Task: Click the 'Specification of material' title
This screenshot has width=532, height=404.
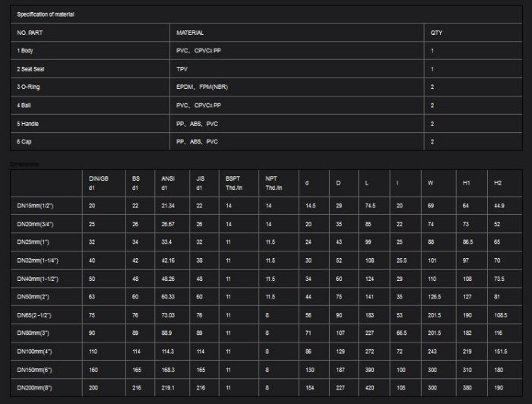Action: pyautogui.click(x=46, y=14)
